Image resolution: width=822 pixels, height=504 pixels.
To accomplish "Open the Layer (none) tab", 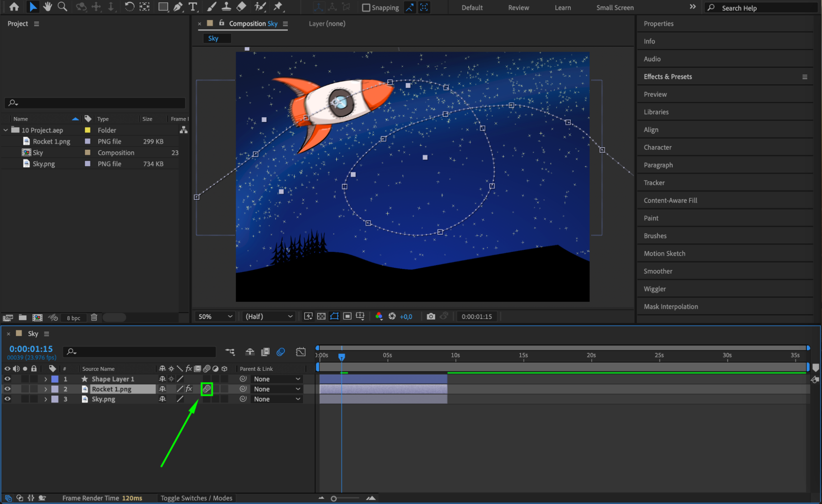I will coord(326,23).
